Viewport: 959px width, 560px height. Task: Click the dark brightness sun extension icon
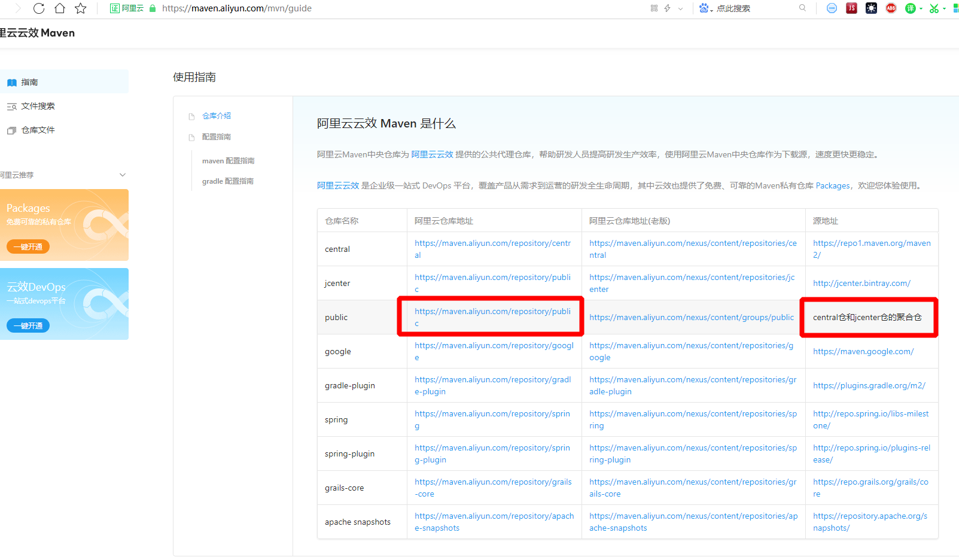pyautogui.click(x=871, y=8)
